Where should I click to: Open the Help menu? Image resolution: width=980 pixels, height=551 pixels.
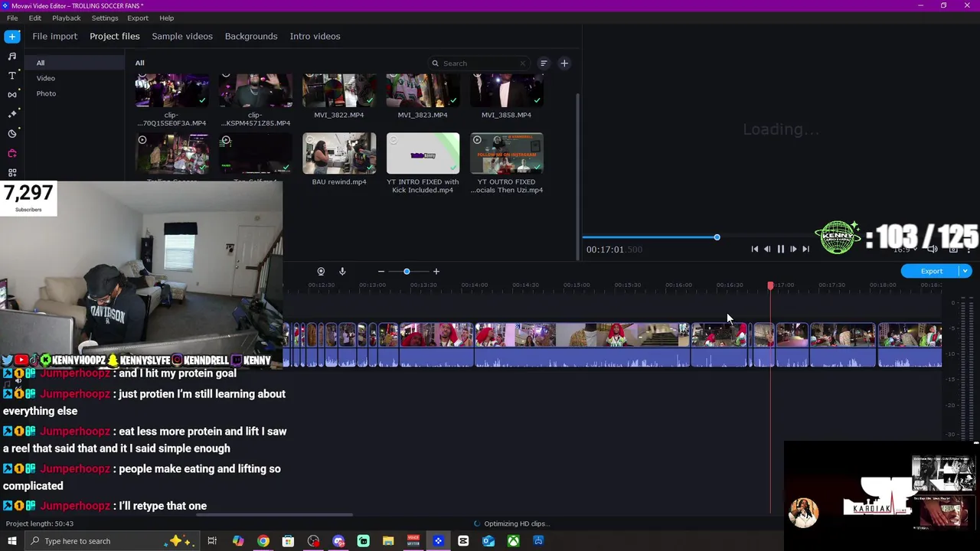167,18
